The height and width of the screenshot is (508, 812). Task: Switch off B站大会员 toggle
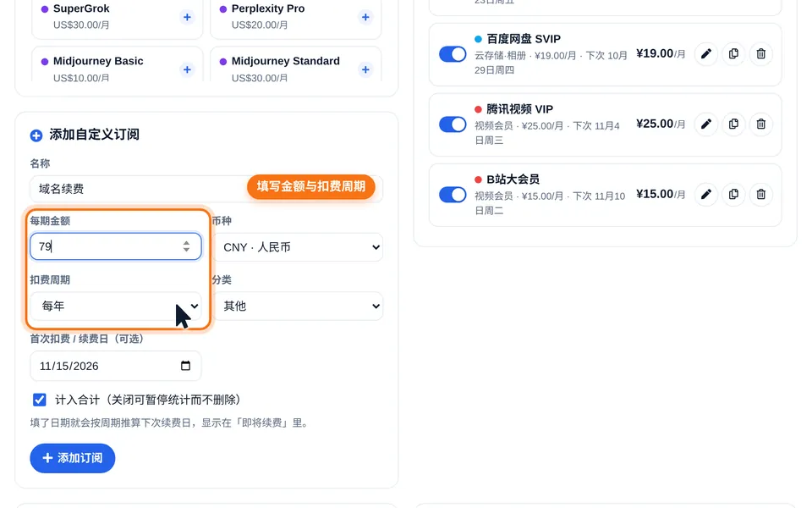pyautogui.click(x=453, y=195)
